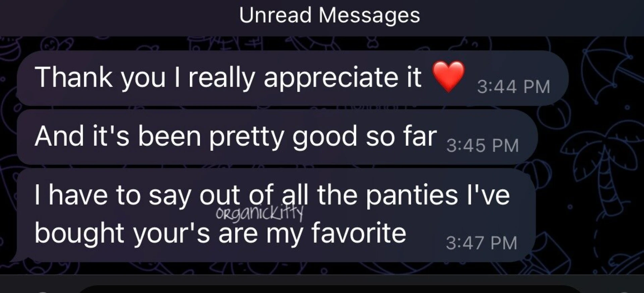The height and width of the screenshot is (293, 644).
Task: Tap the word 'panties' in the message
Action: 412,195
